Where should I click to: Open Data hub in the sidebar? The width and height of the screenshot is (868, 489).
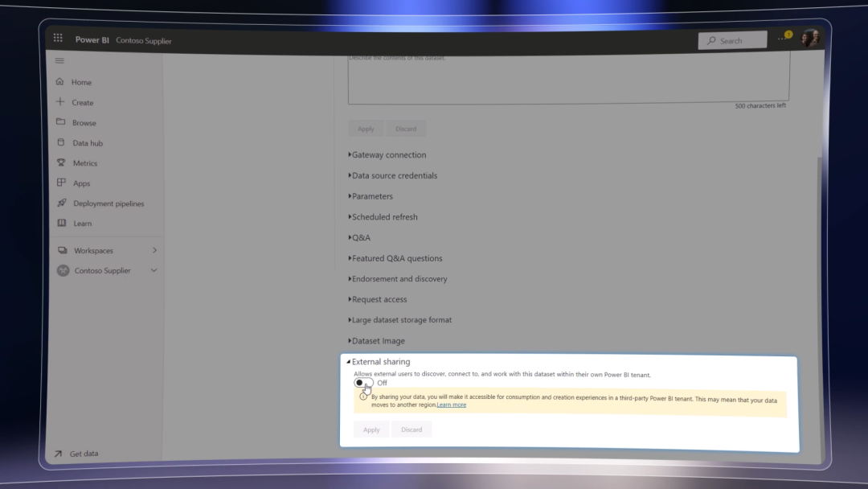click(88, 143)
